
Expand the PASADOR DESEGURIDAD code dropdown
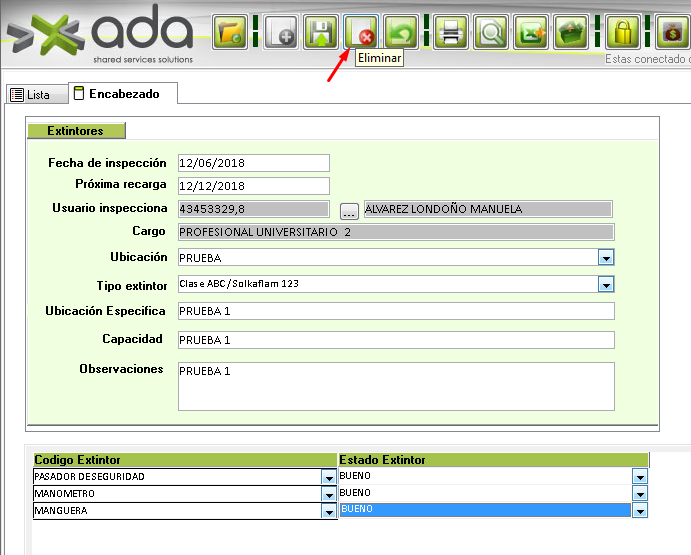(329, 478)
